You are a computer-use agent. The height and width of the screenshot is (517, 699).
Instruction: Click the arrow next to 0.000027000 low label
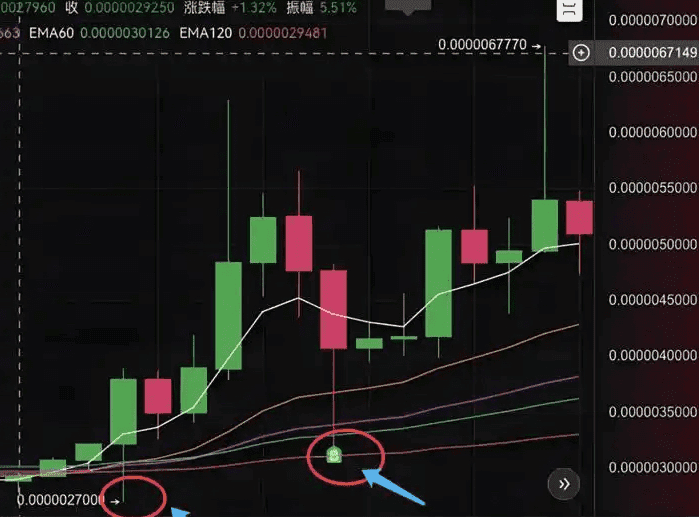115,502
